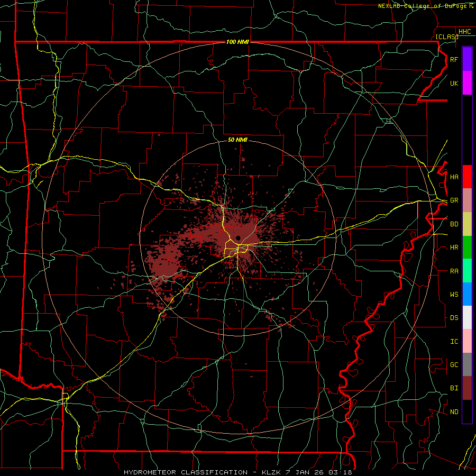
Task: Click the HR legend label text
Action: click(454, 248)
